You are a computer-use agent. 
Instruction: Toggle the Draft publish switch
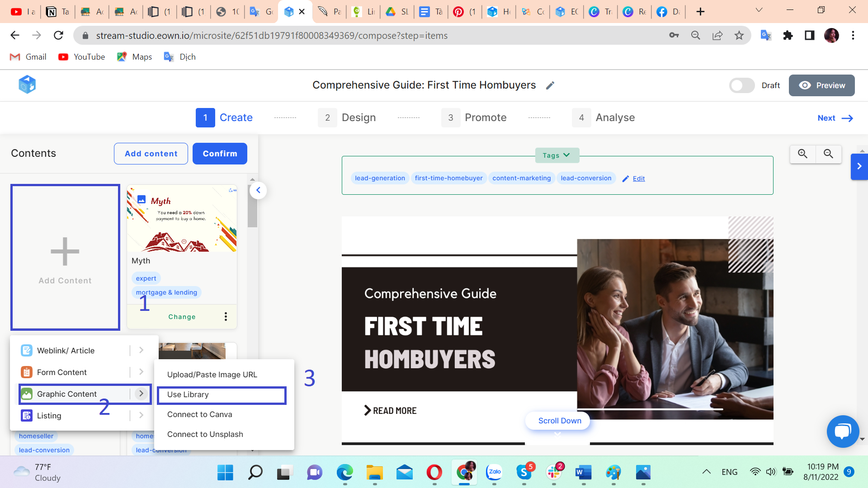point(741,85)
